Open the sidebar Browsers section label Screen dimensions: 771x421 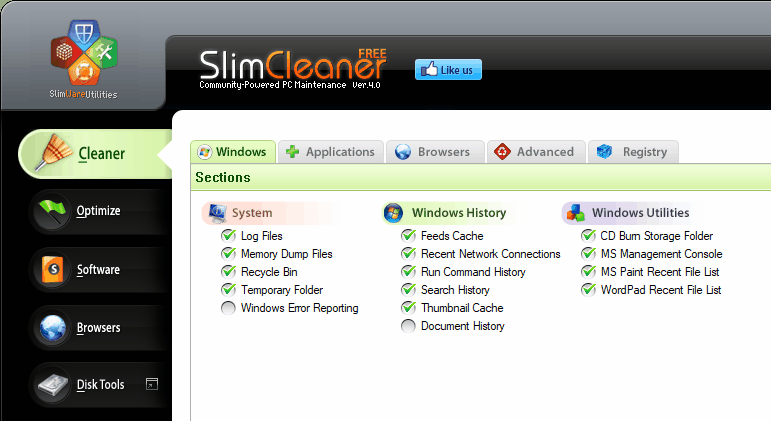coord(98,328)
